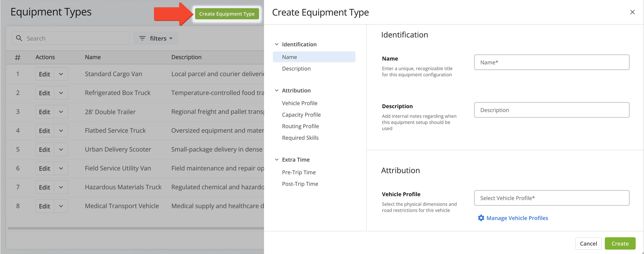This screenshot has height=254, width=644.
Task: Jump to Vehicle Profile in side navigation
Action: click(300, 103)
